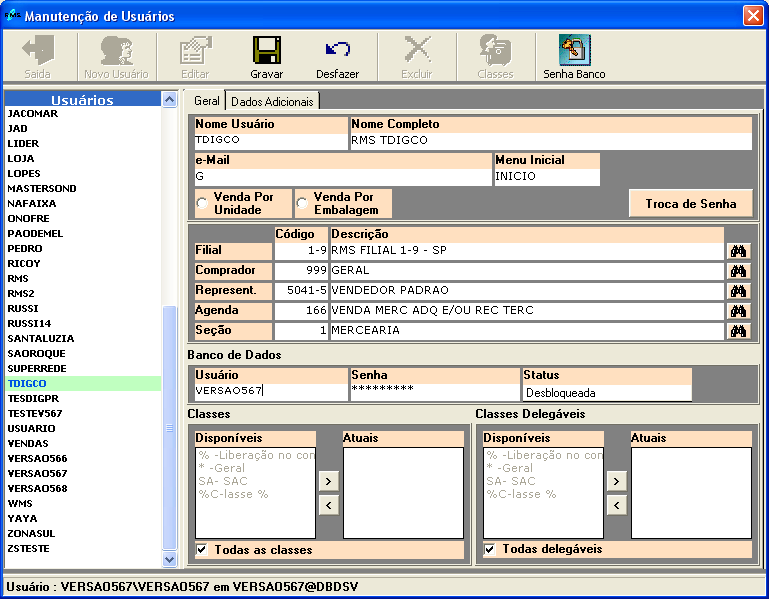Select user LIDER in the list
The image size is (769, 599).
click(82, 144)
